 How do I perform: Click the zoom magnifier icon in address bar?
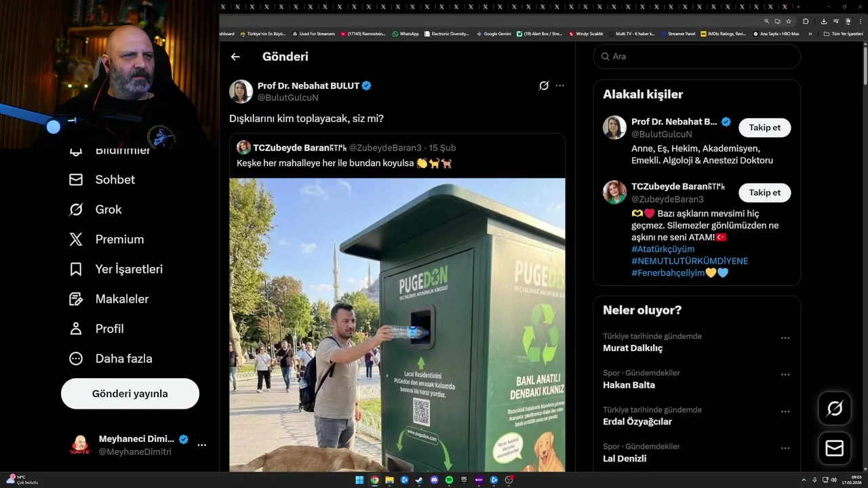[767, 21]
